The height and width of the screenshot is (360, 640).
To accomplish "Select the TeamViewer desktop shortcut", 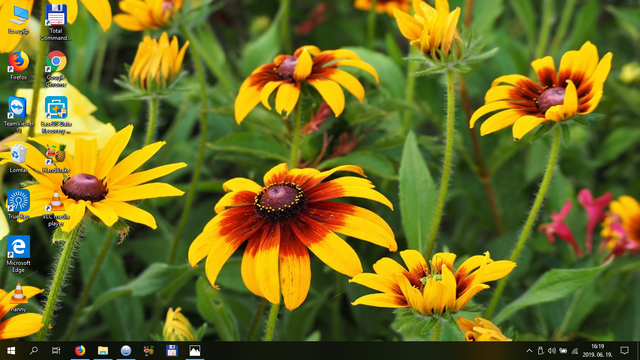I will 18,115.
